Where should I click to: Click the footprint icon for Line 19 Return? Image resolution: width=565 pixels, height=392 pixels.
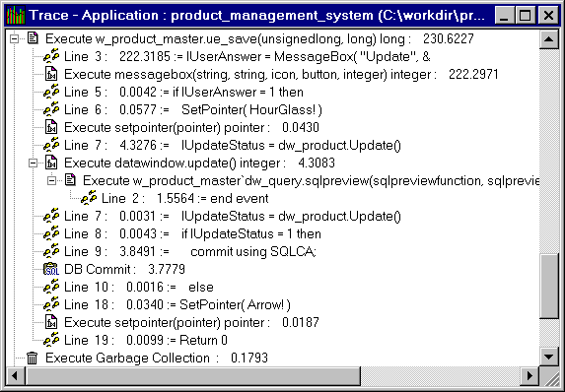coord(51,340)
